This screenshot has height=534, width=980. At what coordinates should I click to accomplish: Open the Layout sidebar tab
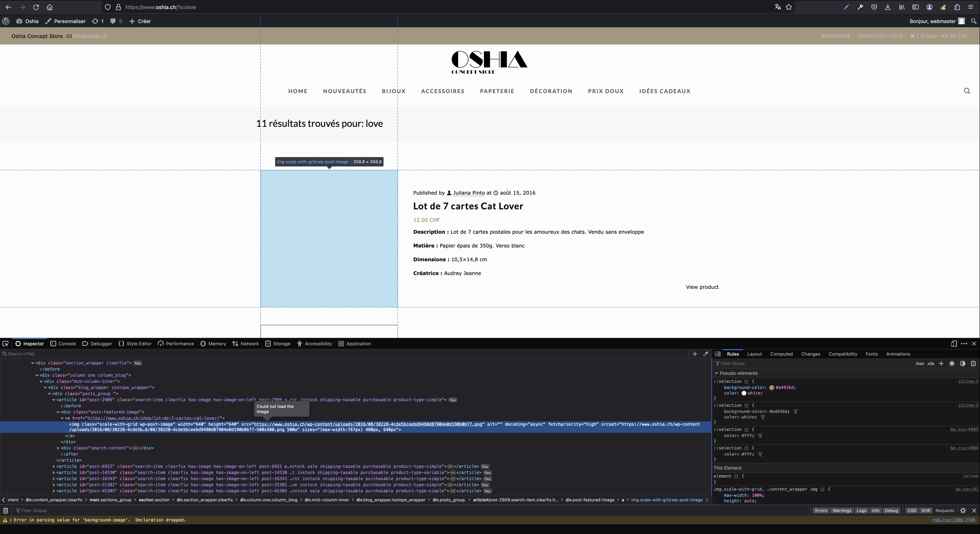(754, 354)
